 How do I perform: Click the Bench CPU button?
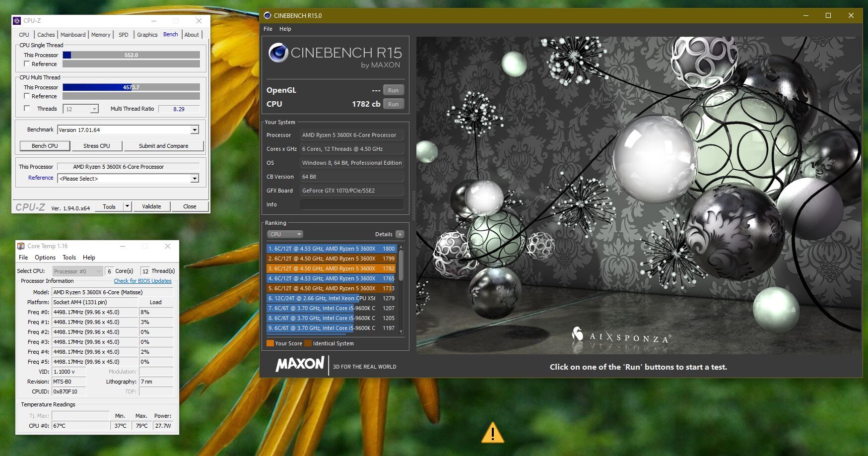[45, 146]
